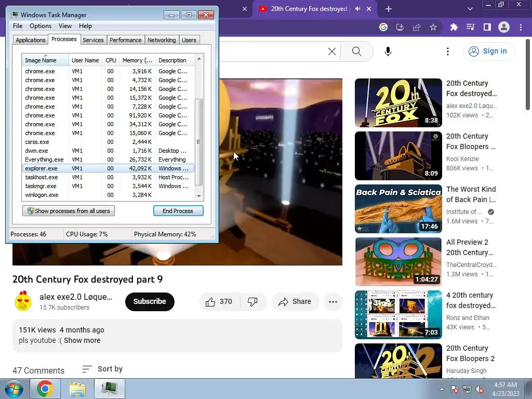This screenshot has width=532, height=399.
Task: Open 20th Century Fox Bloopers McDonald's thumbnail
Action: pyautogui.click(x=398, y=156)
